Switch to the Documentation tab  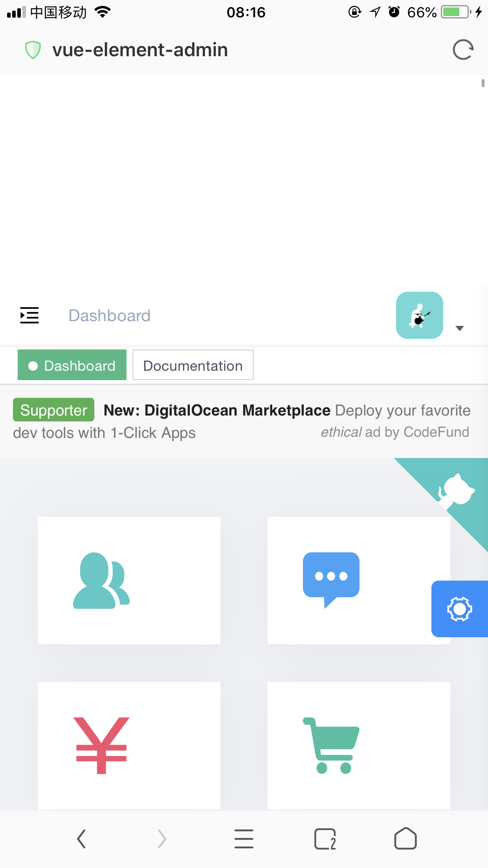coord(193,365)
